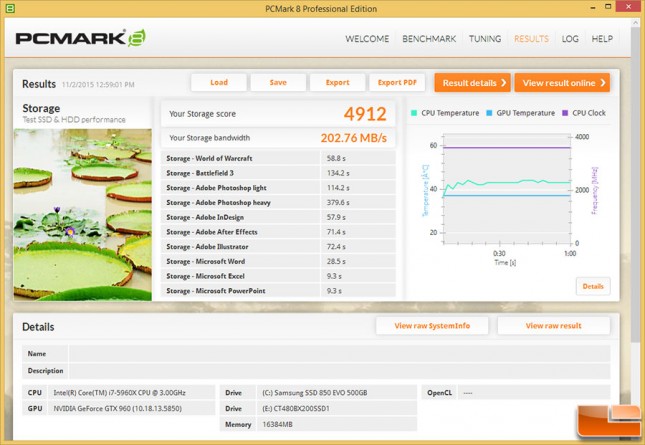
Task: Select Storage - Adobe Illustrator row
Action: tap(278, 247)
